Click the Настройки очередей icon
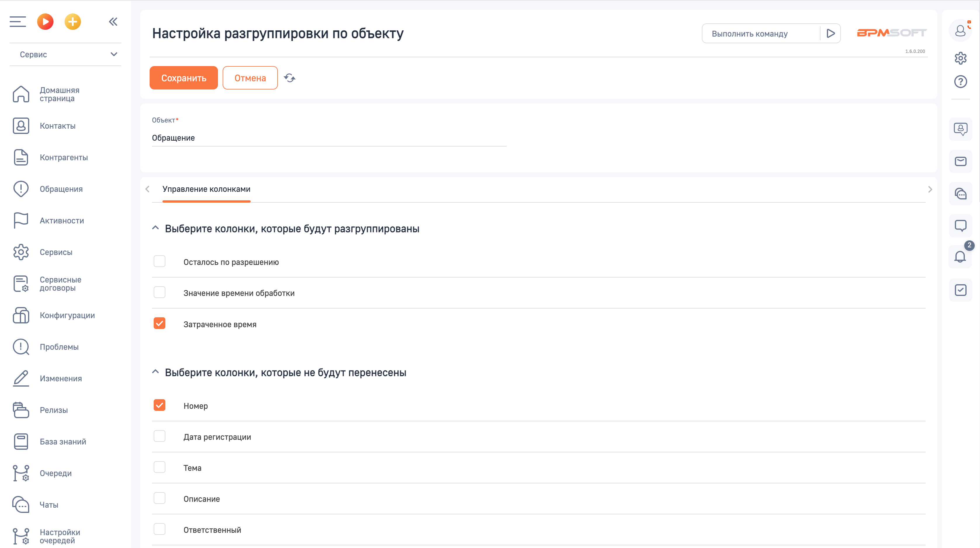 click(21, 536)
